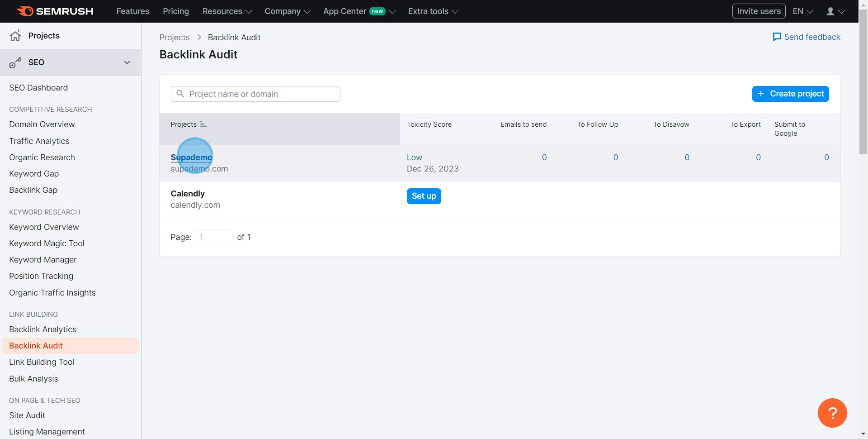This screenshot has width=868, height=439.
Task: Open the orange help question mark button
Action: pyautogui.click(x=832, y=413)
